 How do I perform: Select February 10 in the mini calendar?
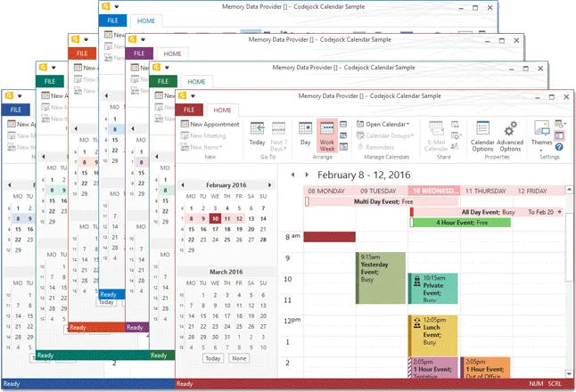click(x=215, y=219)
